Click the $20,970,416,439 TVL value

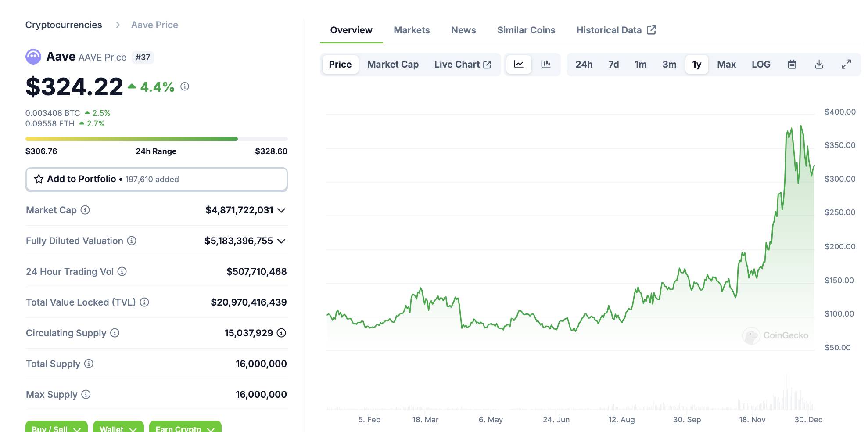click(249, 302)
